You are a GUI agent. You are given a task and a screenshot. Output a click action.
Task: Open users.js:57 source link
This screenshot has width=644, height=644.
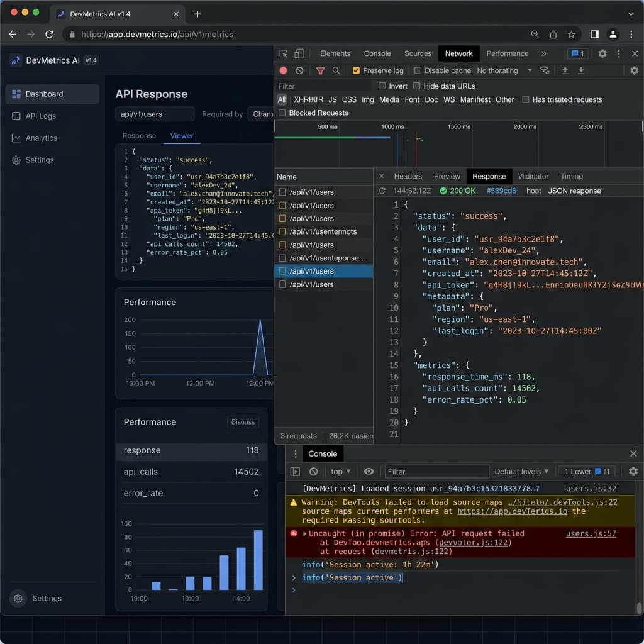tap(591, 533)
